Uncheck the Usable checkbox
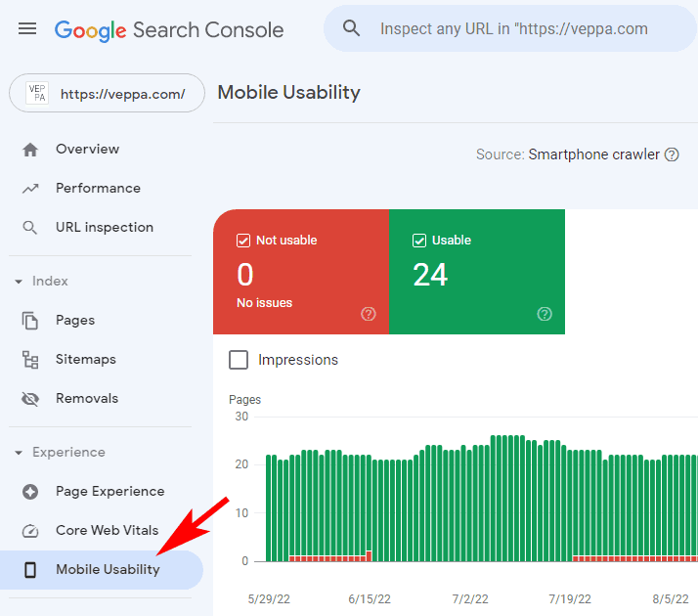This screenshot has width=698, height=616. point(418,241)
